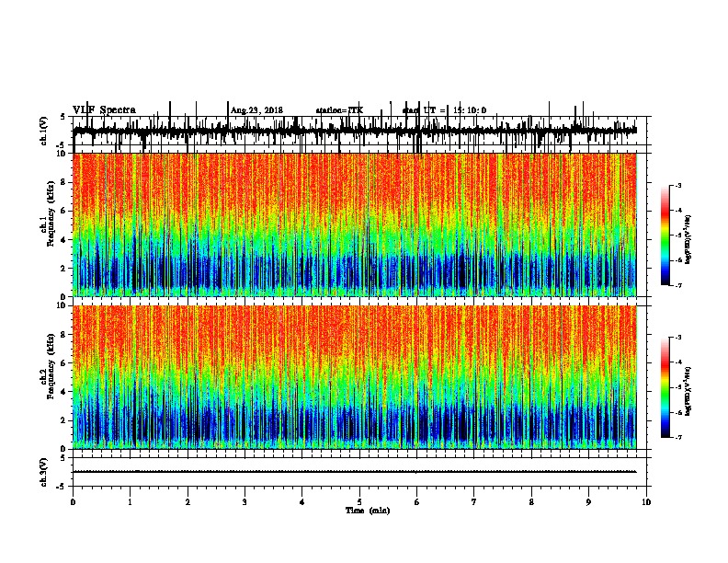
Task: Click the time axis tick label "10"
Action: 646,502
